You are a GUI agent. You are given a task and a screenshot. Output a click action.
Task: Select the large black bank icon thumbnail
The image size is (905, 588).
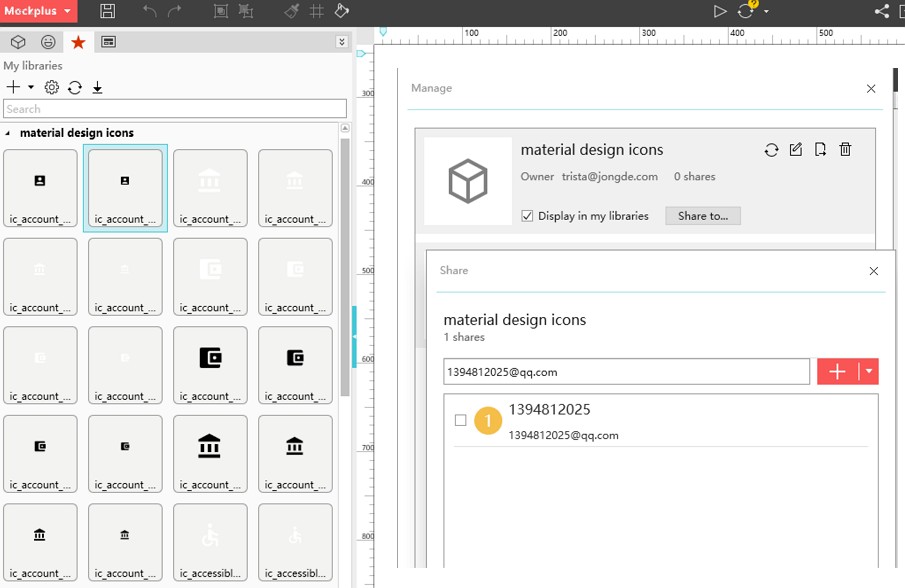tap(210, 454)
